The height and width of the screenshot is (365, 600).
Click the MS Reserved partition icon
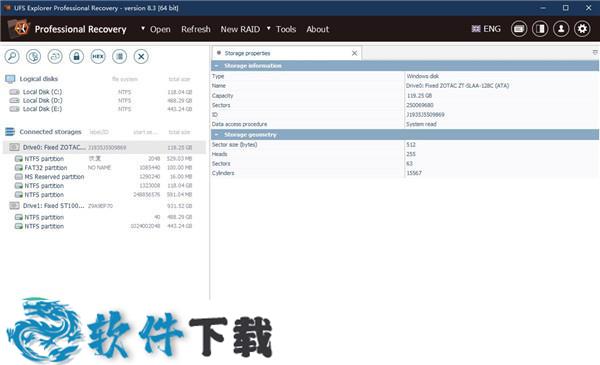(x=18, y=177)
